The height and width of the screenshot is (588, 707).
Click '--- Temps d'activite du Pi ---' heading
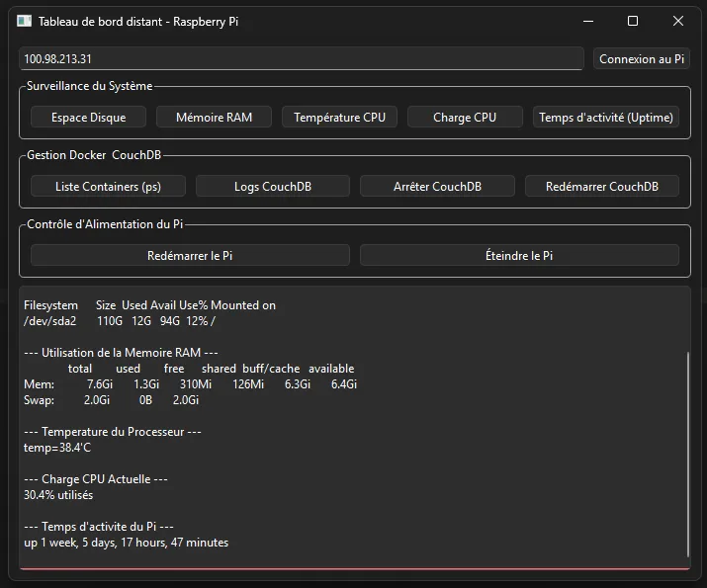coord(98,527)
